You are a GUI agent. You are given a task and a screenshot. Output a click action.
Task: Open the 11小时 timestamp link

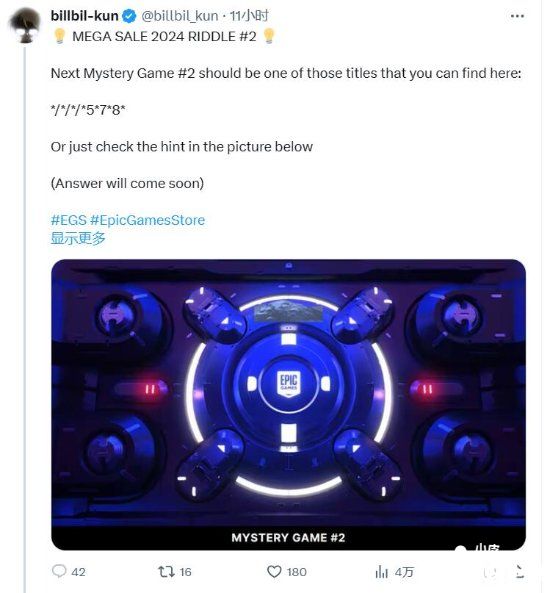(x=249, y=16)
